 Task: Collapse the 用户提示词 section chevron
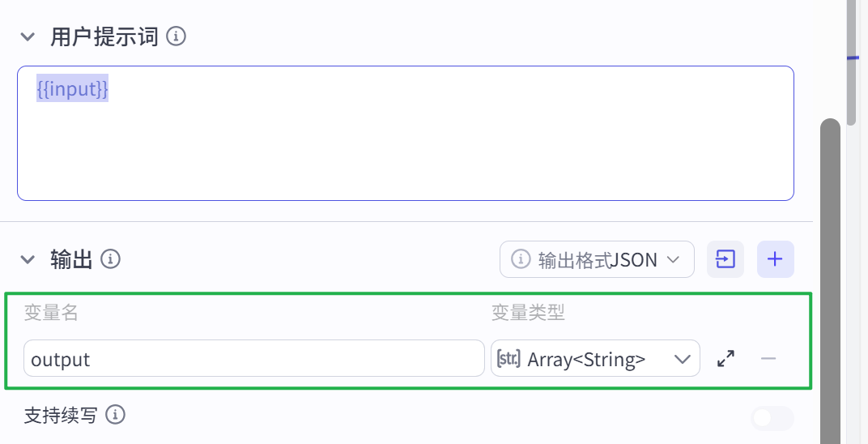pos(28,37)
